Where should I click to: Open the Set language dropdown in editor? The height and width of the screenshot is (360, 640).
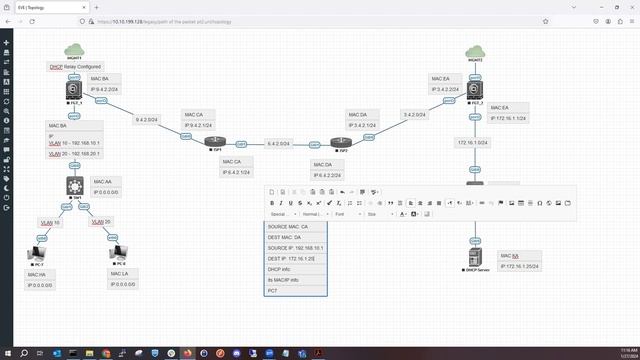tap(469, 203)
